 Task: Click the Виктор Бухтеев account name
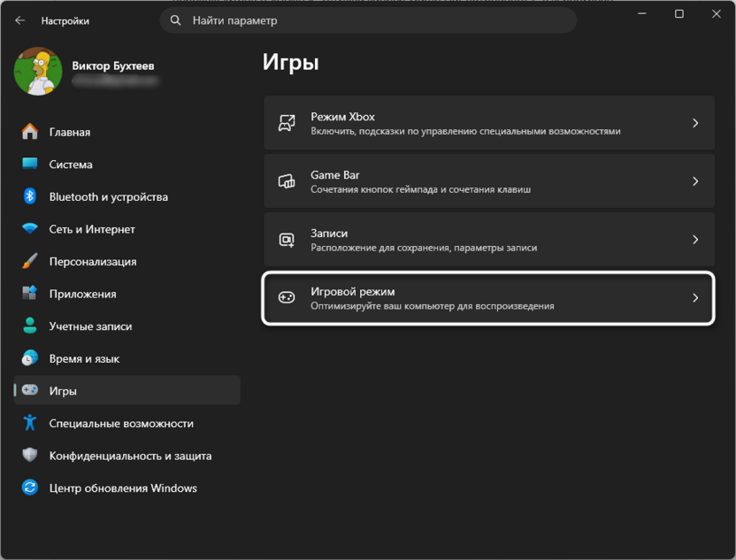click(x=112, y=66)
